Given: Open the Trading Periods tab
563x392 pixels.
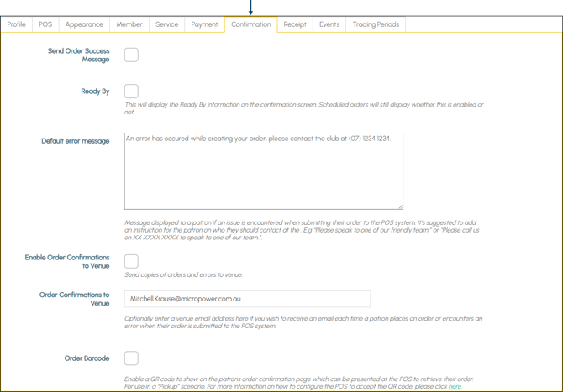Looking at the screenshot, I should tap(376, 24).
